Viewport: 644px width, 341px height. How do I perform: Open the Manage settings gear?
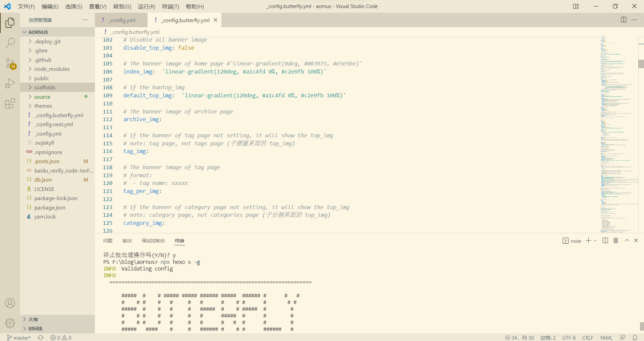(10, 323)
